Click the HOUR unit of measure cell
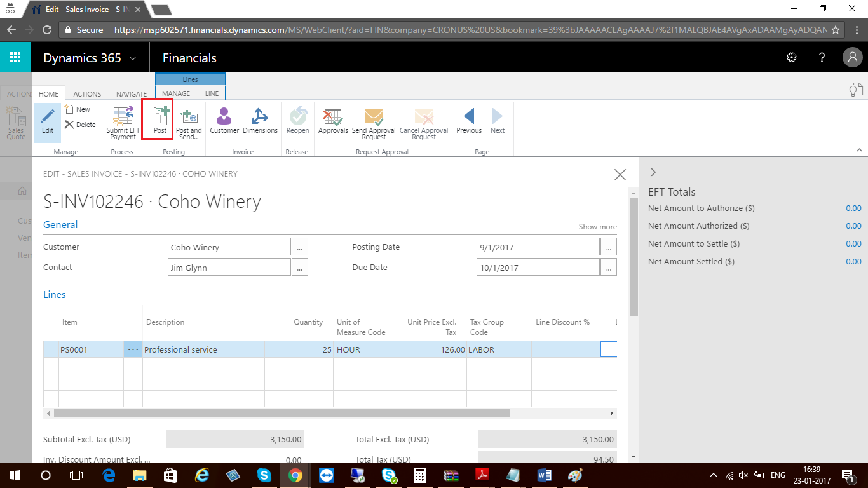Screen dimensions: 868x488 pos(366,349)
